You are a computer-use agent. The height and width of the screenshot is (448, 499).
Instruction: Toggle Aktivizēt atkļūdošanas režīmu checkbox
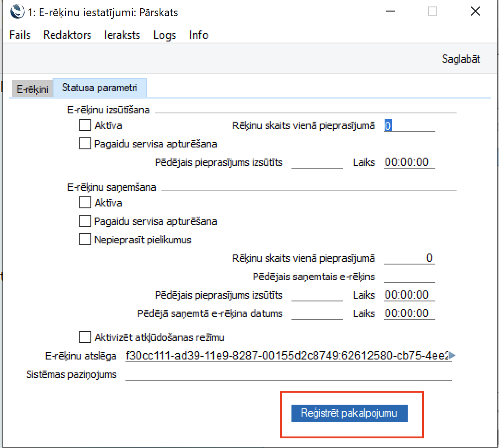click(x=85, y=337)
